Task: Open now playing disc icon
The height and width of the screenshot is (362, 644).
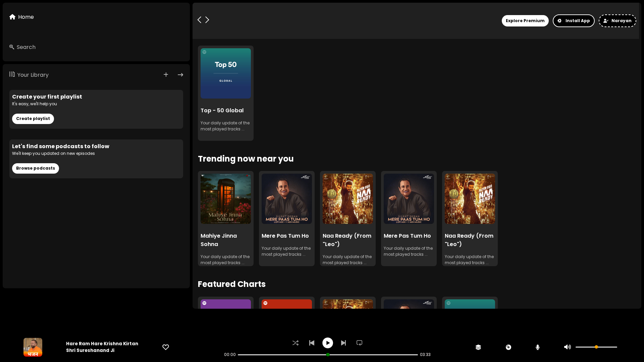Action: tap(508, 347)
